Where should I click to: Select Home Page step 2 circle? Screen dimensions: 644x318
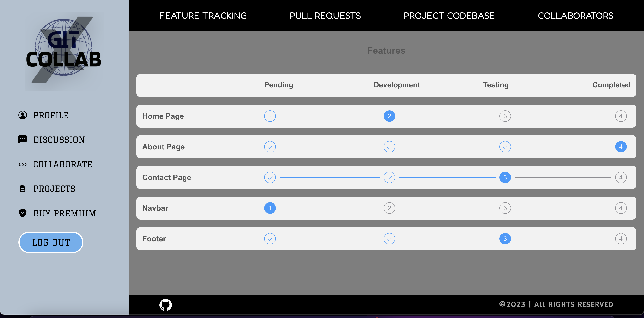pos(389,116)
